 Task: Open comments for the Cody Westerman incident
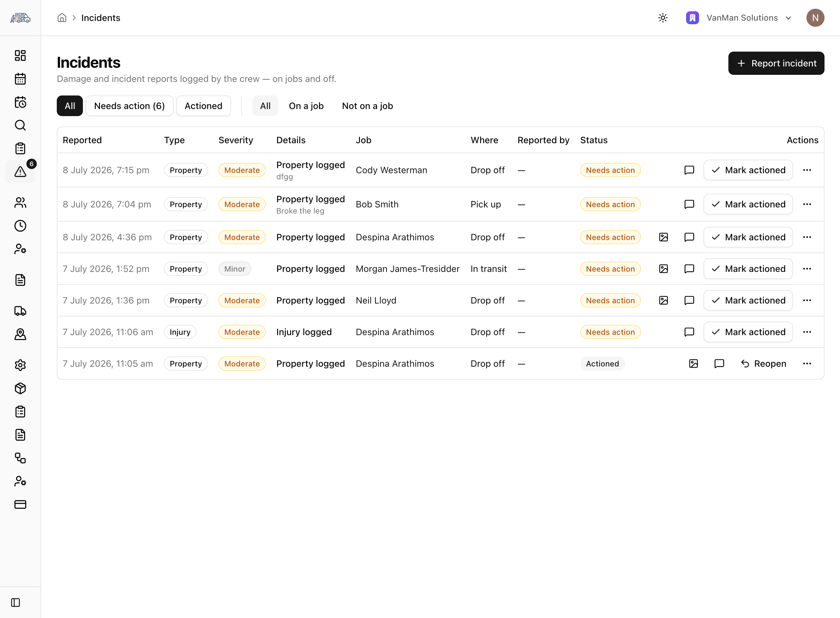click(689, 170)
